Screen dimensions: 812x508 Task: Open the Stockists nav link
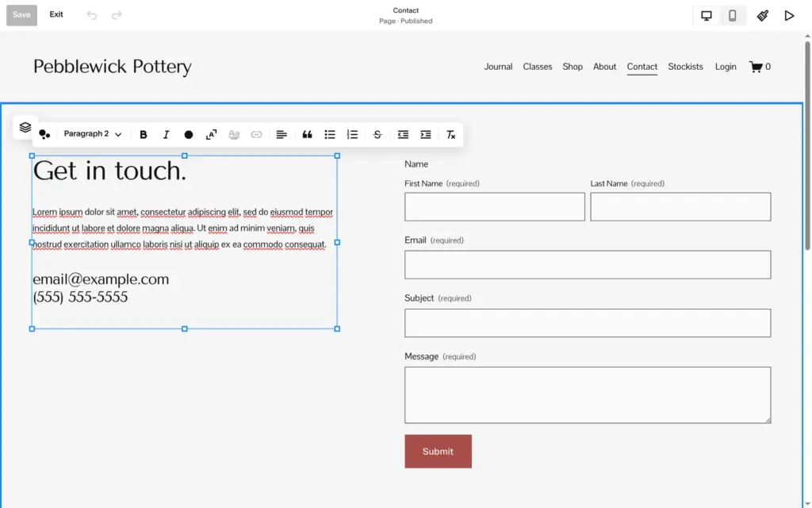pyautogui.click(x=686, y=67)
